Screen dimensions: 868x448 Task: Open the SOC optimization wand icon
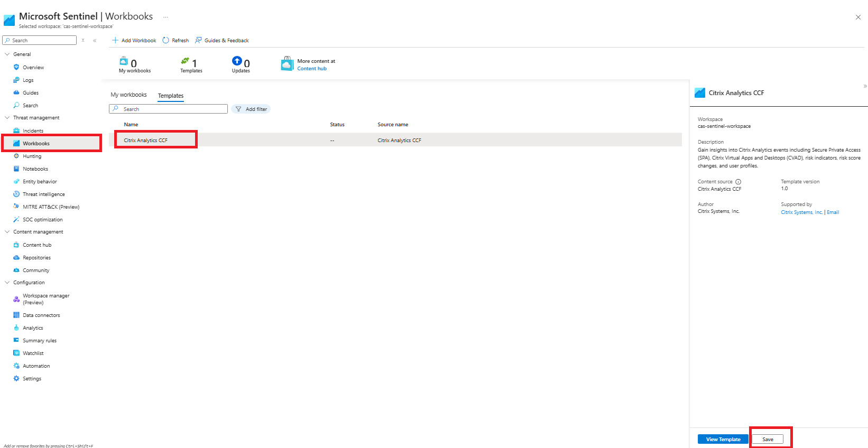coord(16,219)
